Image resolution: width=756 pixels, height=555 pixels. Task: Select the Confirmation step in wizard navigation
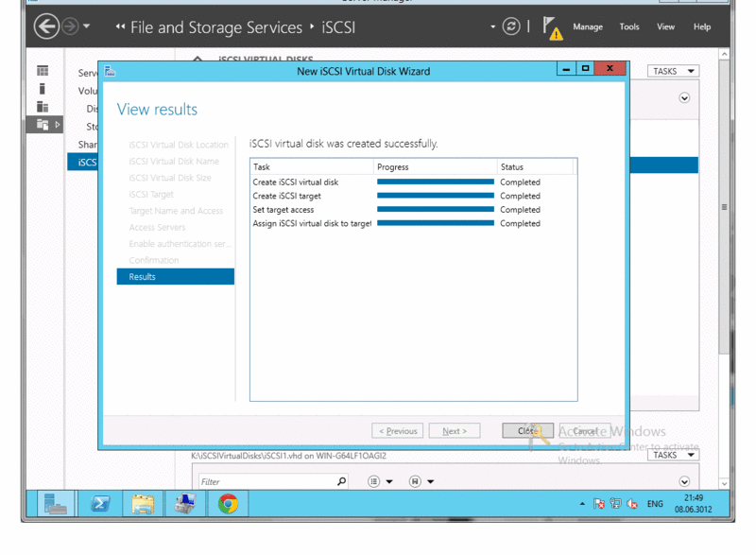click(154, 260)
